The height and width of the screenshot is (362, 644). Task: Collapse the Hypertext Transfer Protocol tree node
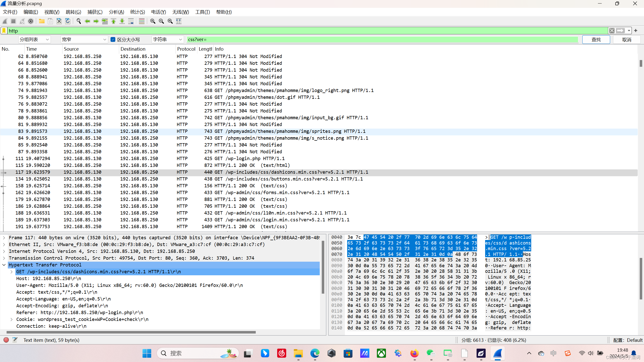click(4, 265)
